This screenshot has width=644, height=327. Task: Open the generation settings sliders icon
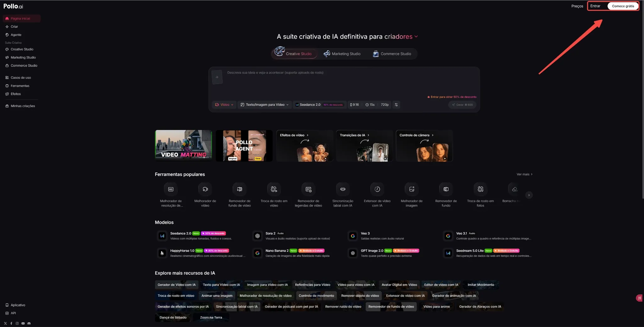(x=396, y=105)
